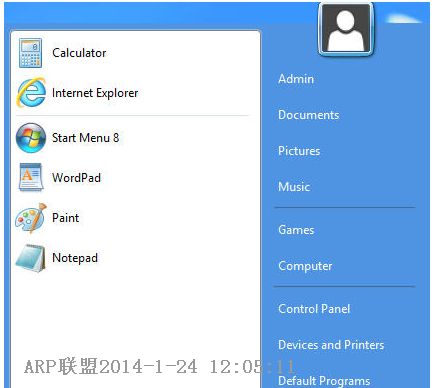Launch the Paint palette icon

point(30,218)
